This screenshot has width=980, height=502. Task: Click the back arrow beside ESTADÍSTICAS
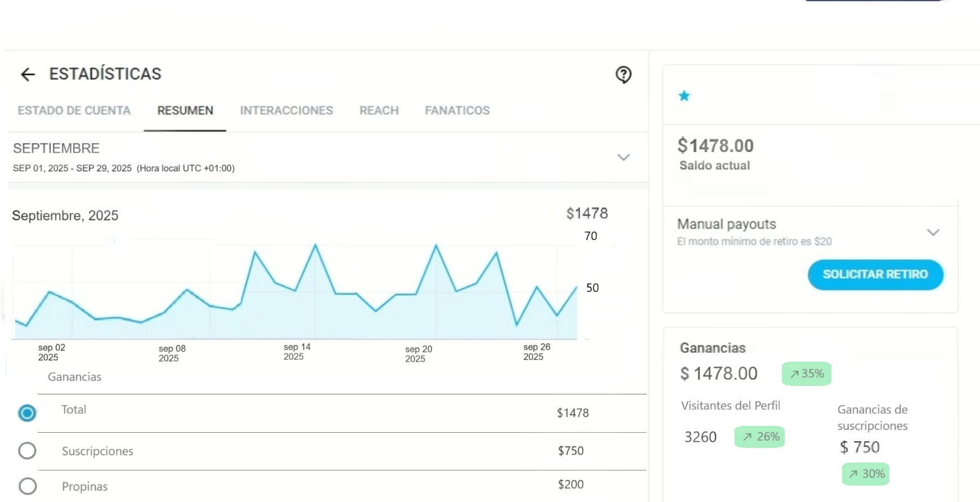click(28, 74)
